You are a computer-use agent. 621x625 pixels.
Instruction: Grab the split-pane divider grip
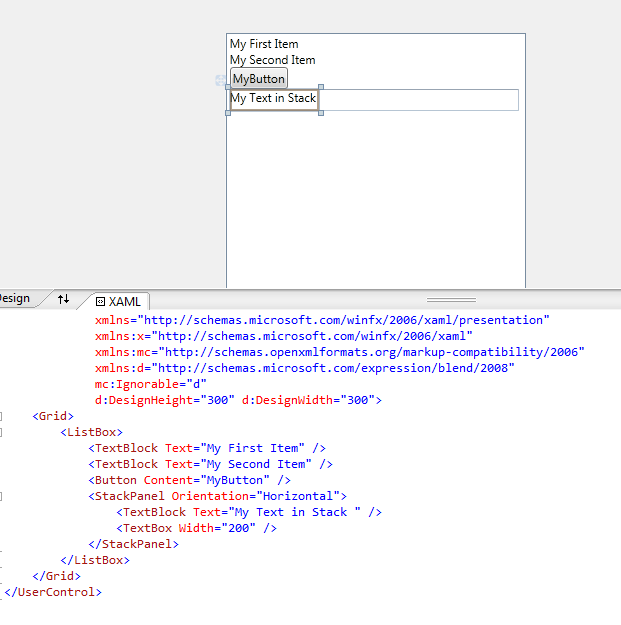click(451, 300)
